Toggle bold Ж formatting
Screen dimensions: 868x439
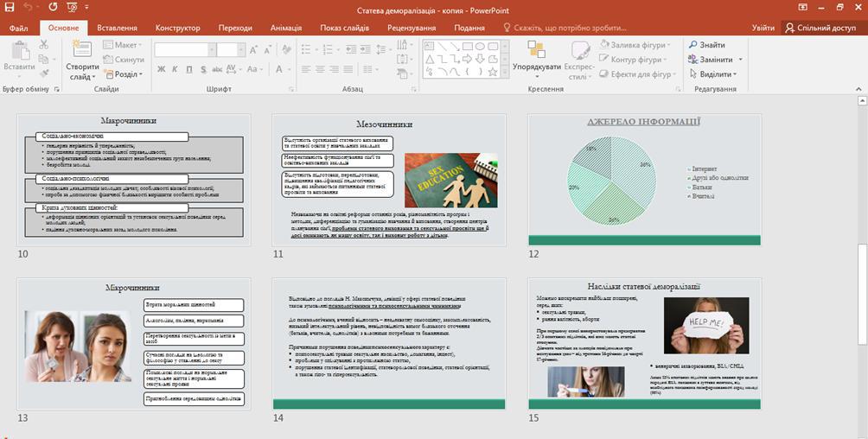pos(161,69)
